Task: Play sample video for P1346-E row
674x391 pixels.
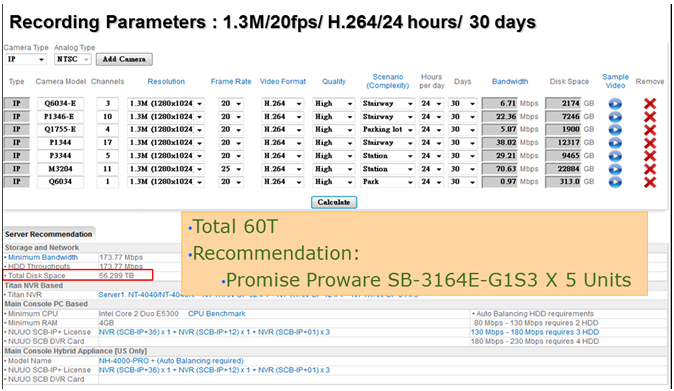Action: point(615,117)
